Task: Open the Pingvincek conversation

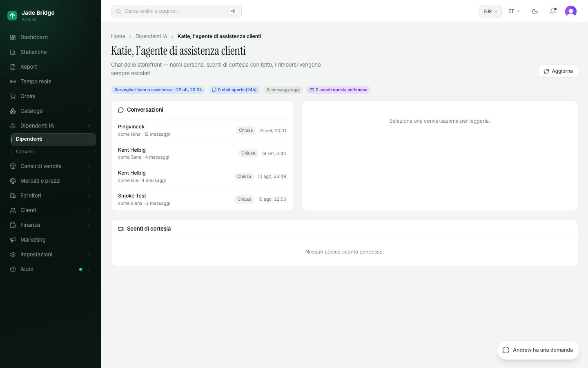Action: click(202, 130)
